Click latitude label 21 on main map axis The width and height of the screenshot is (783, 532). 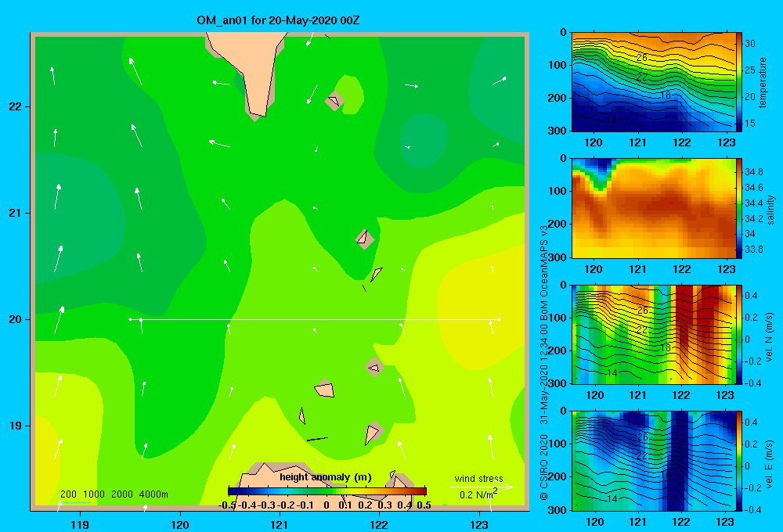[16, 213]
